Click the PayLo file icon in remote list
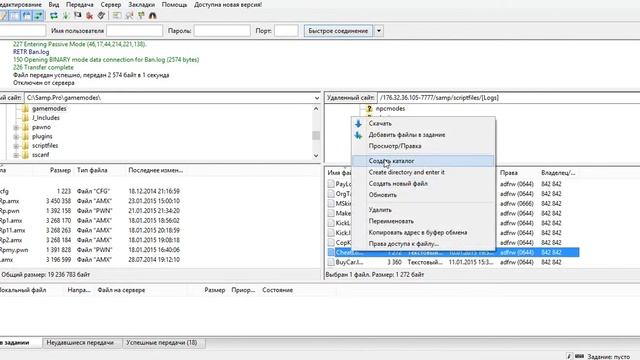 point(331,184)
